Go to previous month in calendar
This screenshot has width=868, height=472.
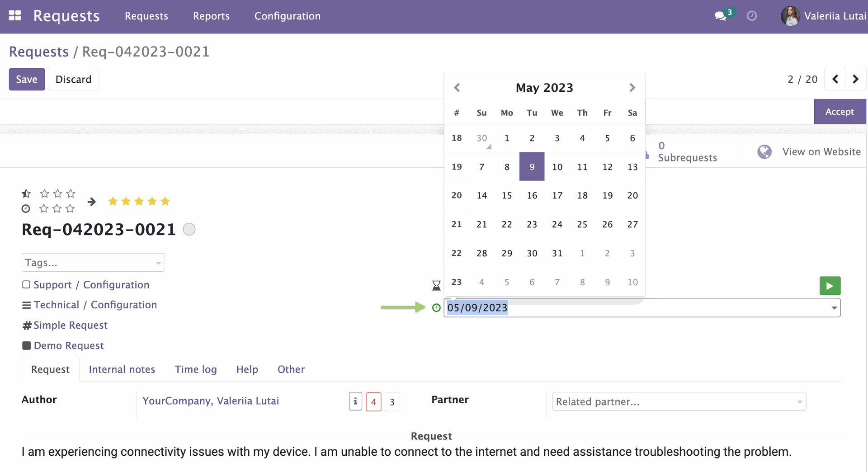coord(457,87)
